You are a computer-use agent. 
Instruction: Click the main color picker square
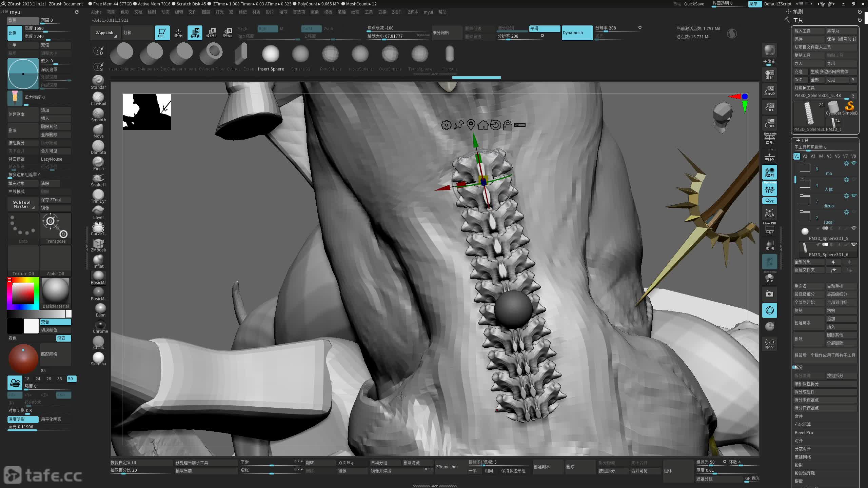click(x=23, y=293)
